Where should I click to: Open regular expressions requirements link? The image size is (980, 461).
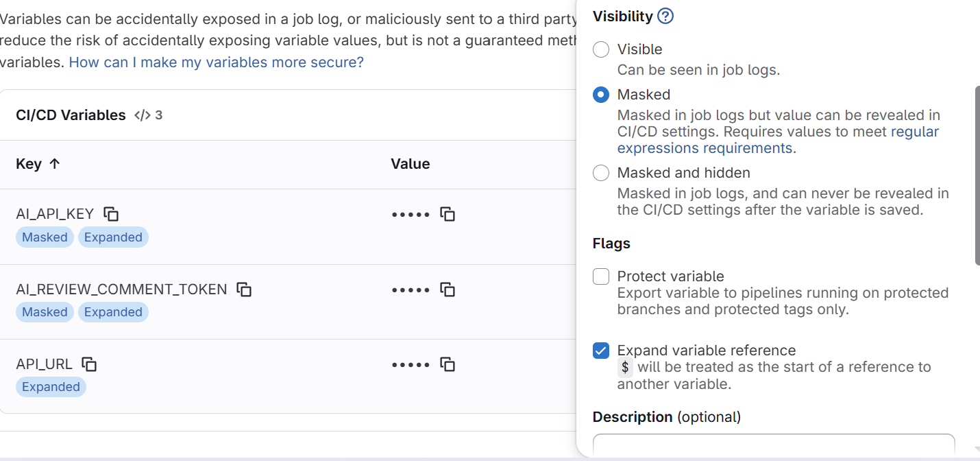click(705, 148)
